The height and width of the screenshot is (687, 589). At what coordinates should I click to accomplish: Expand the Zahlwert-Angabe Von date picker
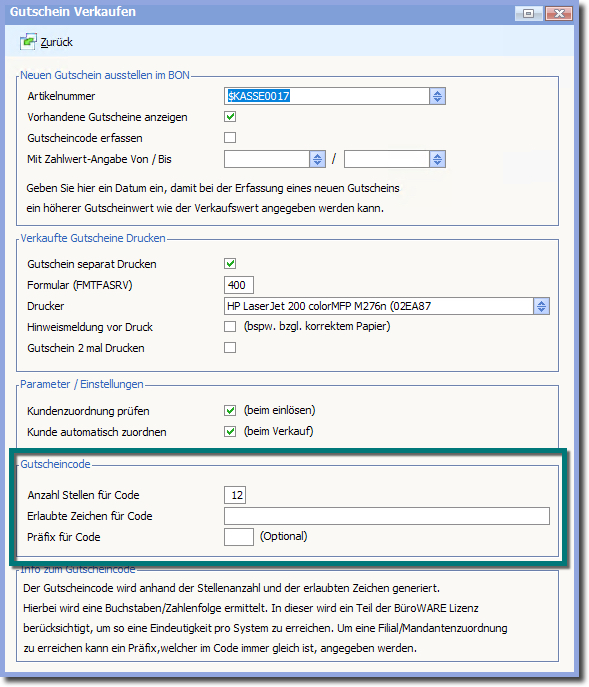(x=318, y=159)
